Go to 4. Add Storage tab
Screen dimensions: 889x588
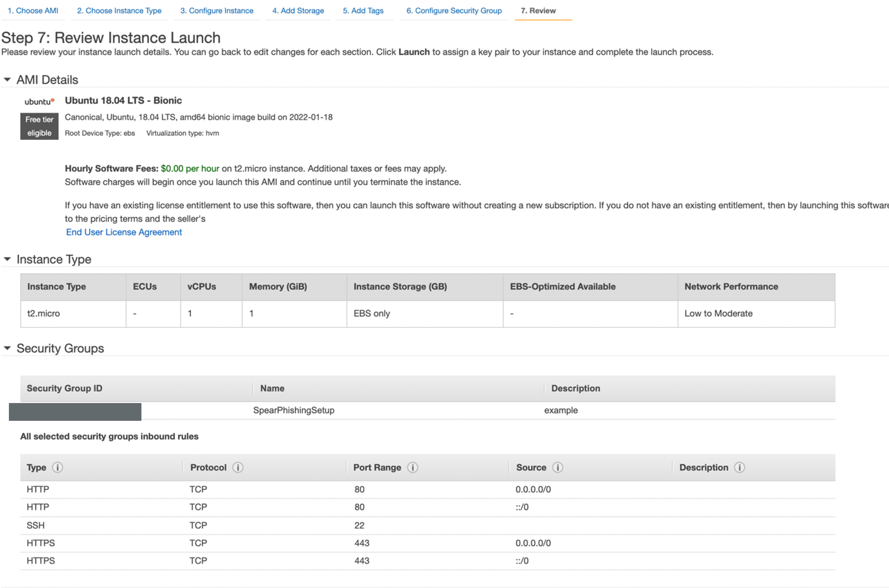pos(298,10)
